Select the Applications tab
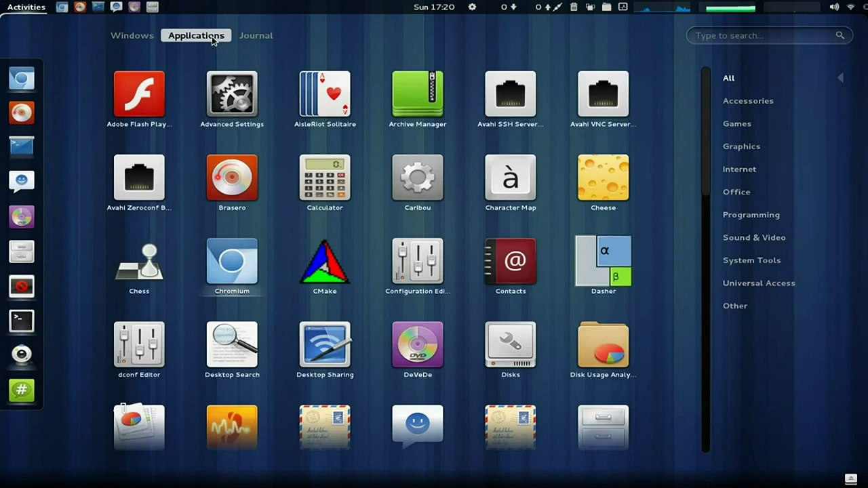Screen dimensions: 868x488 click(196, 35)
